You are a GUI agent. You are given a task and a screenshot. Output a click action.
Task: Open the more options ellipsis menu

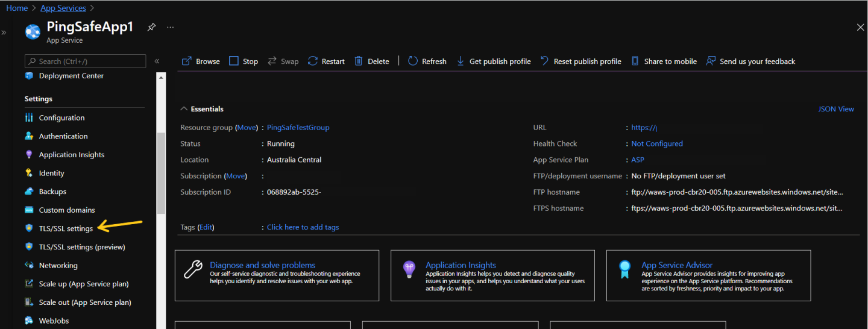[x=171, y=27]
